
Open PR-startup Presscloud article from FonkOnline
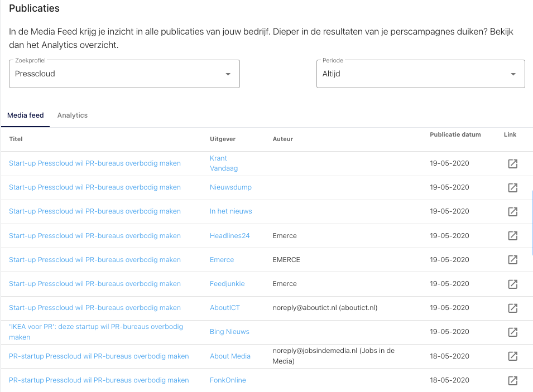click(x=99, y=380)
